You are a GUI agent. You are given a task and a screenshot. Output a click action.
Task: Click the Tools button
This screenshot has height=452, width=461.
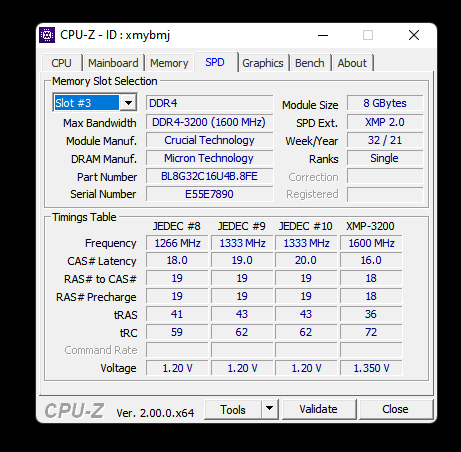(x=233, y=410)
